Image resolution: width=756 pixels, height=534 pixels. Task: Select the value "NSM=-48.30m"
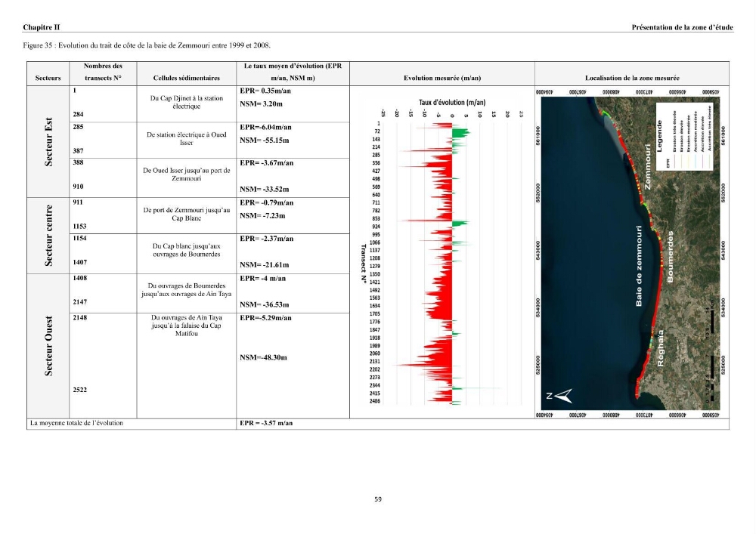[263, 358]
